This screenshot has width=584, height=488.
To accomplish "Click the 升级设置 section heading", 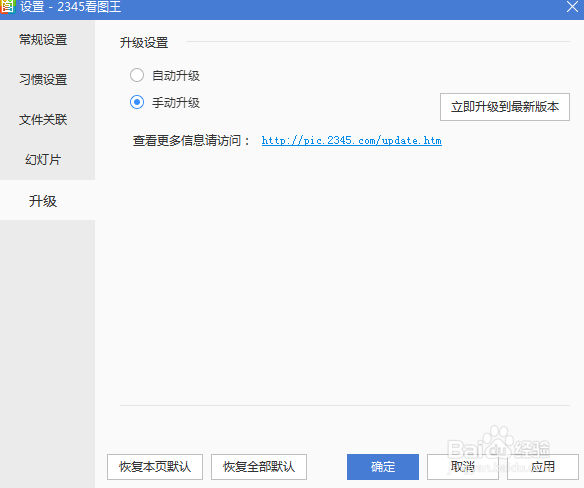I will [x=144, y=43].
